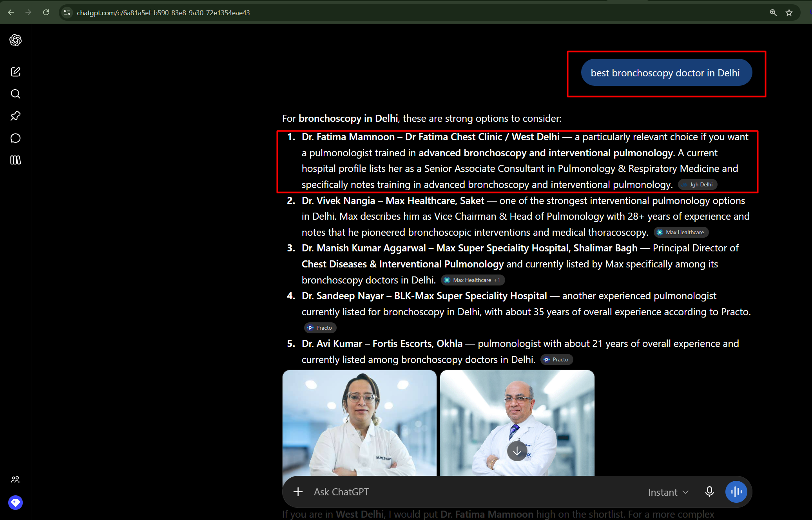
Task: Click the pin icon in the sidebar
Action: tap(15, 116)
